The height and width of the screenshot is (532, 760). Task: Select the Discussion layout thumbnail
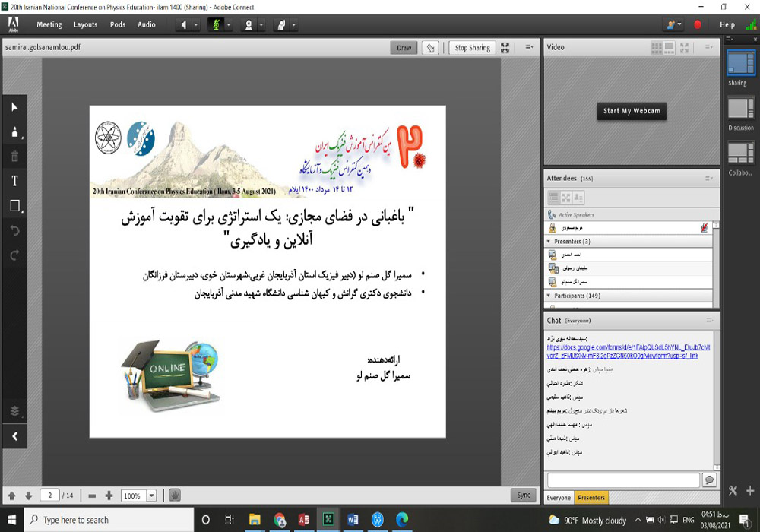tap(740, 109)
